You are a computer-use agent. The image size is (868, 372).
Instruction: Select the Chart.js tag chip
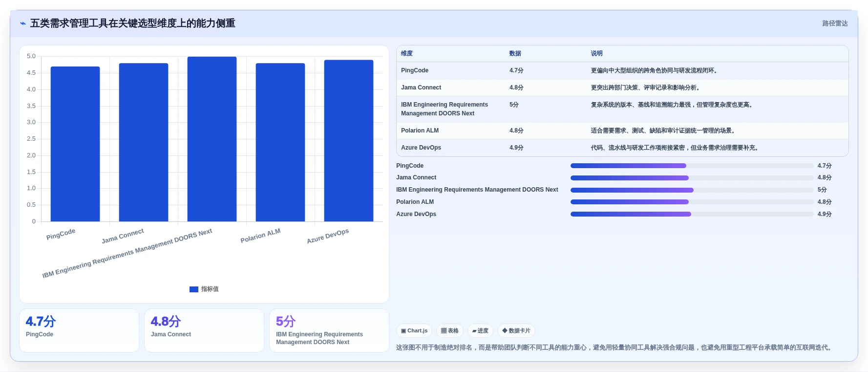414,331
